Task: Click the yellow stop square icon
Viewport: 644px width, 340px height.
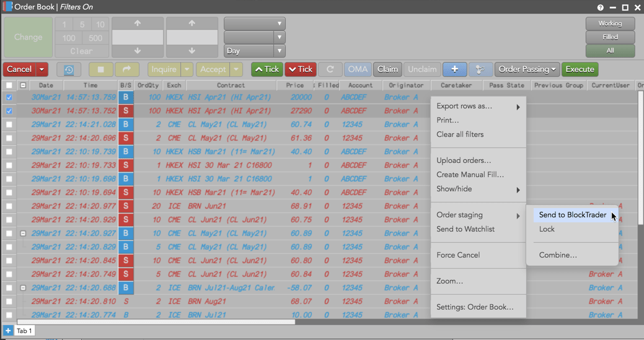Action: point(100,69)
